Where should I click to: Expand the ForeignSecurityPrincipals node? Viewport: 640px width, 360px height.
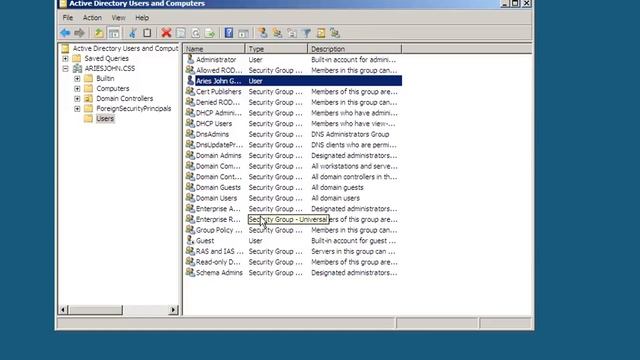click(x=77, y=109)
